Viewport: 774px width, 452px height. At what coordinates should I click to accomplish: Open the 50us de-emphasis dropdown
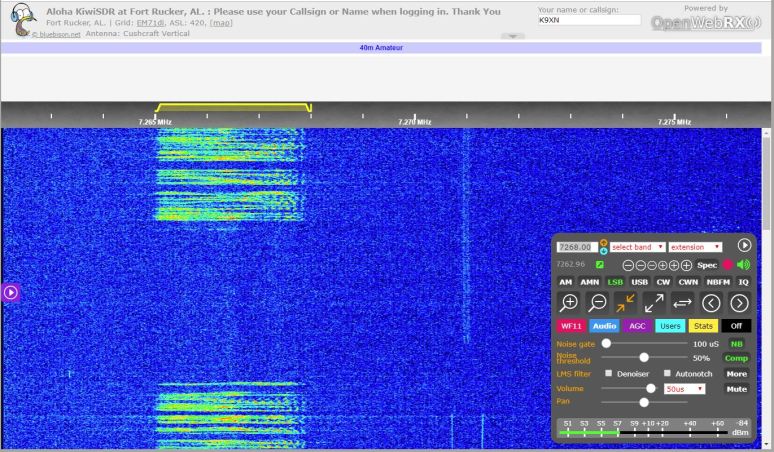[x=685, y=388]
